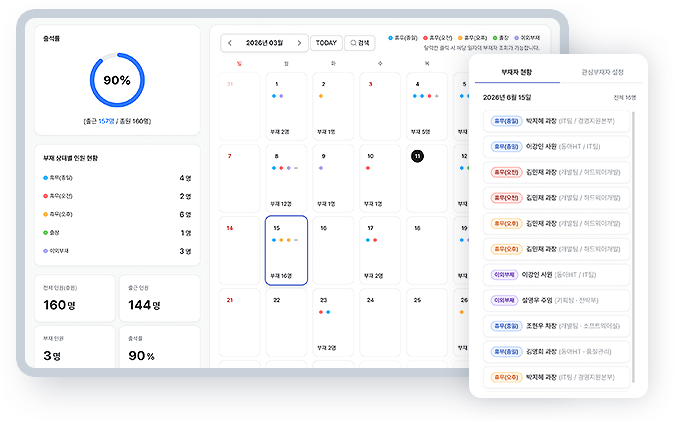
Task: Open the 검색 search button
Action: click(x=360, y=43)
